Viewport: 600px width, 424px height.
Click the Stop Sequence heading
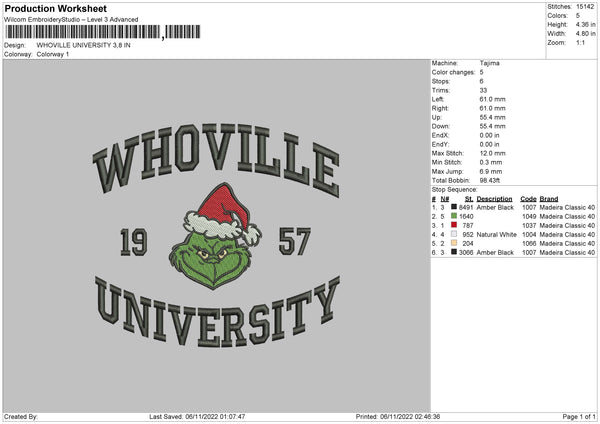coord(455,190)
